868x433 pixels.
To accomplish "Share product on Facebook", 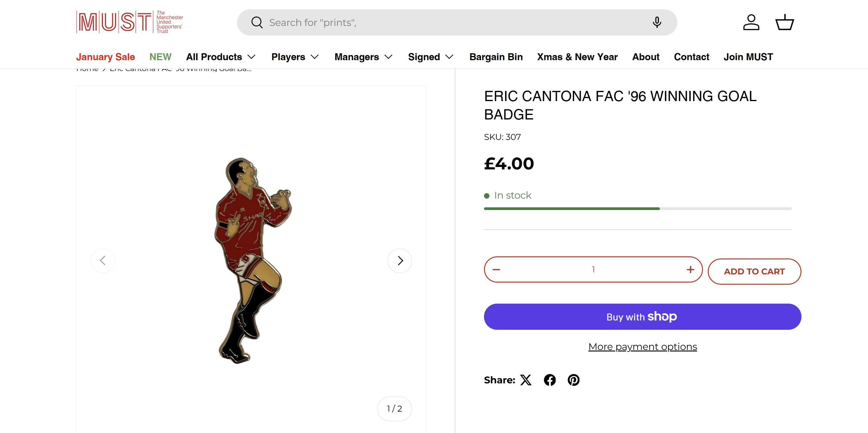I will (550, 380).
